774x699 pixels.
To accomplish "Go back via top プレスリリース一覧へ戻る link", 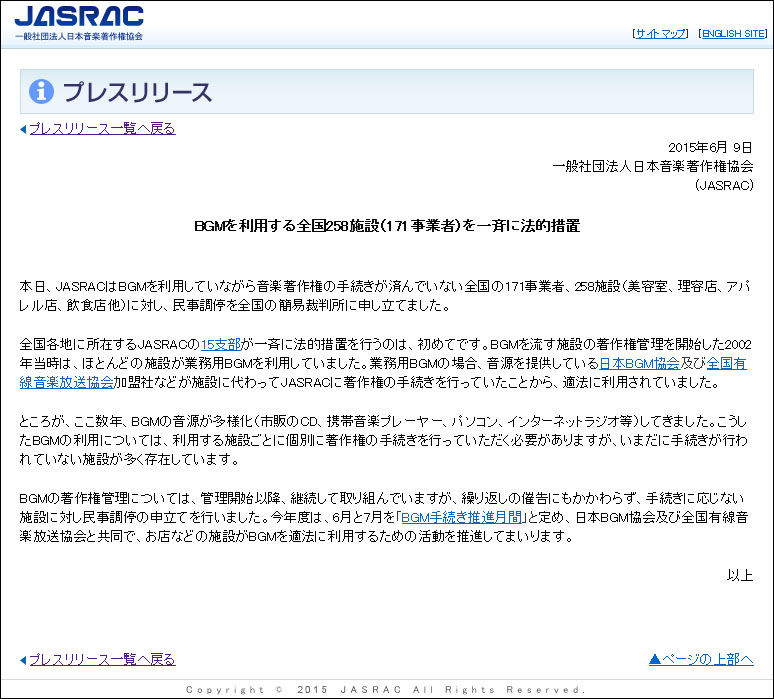I will tap(102, 129).
